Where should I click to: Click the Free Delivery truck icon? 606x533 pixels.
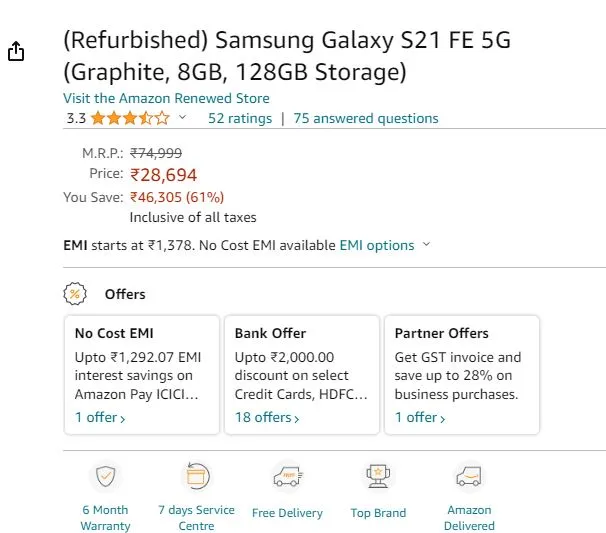coord(288,476)
